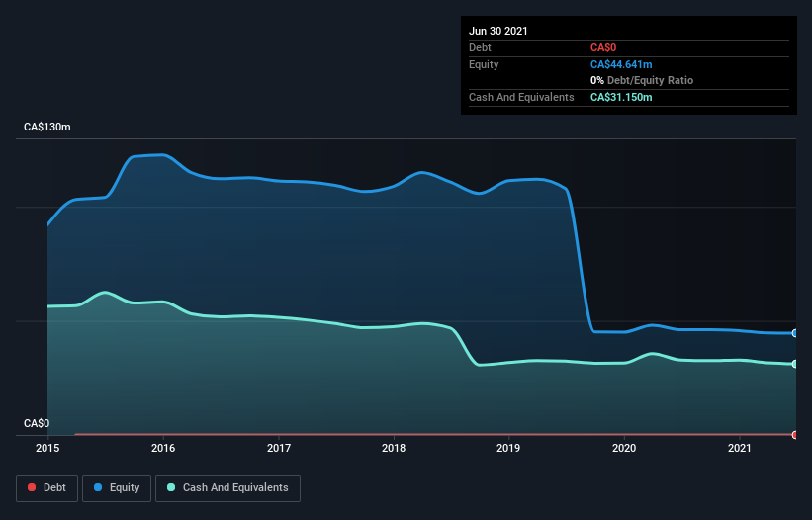Screen dimensions: 812x520
Task: Click the CA$44.641m equity value
Action: [621, 64]
